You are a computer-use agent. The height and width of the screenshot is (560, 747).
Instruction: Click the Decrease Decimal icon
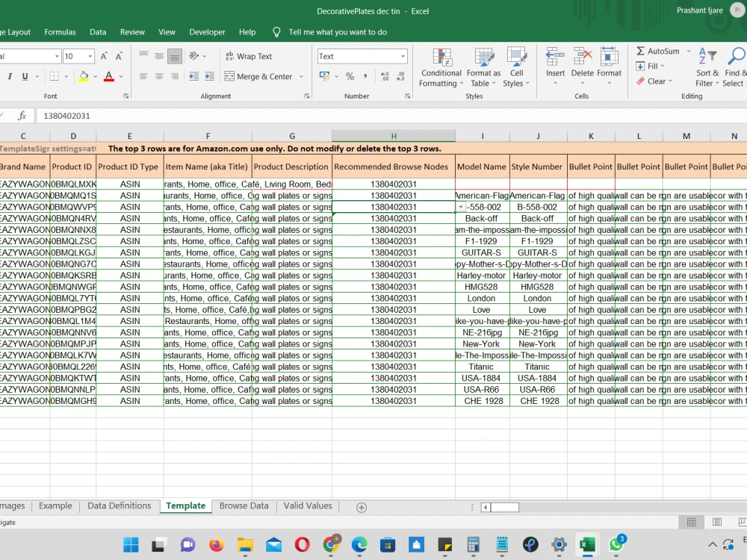tap(400, 76)
